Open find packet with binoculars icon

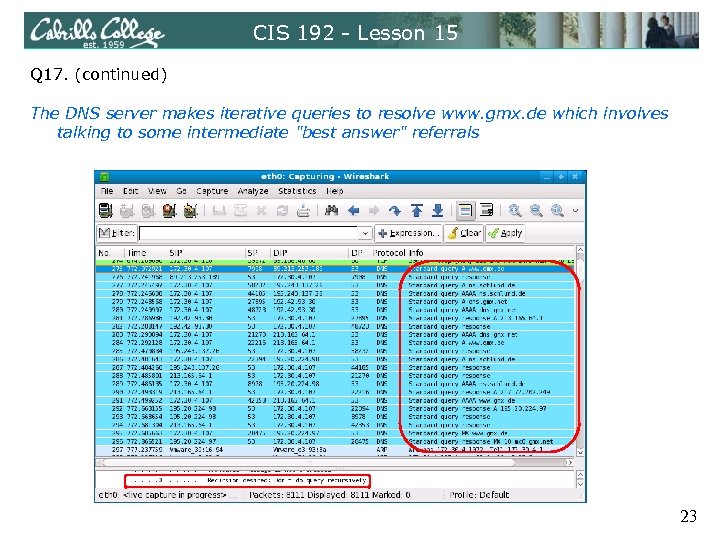coord(332,211)
